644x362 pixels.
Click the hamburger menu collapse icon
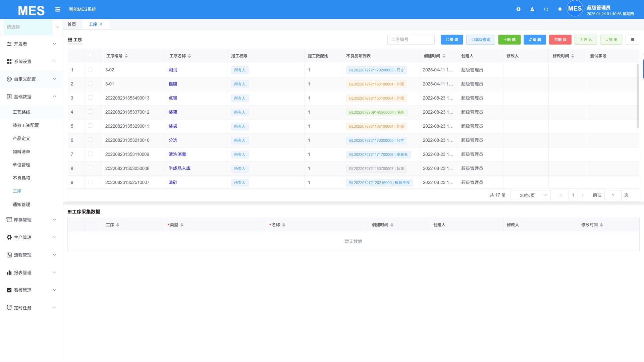[58, 9]
